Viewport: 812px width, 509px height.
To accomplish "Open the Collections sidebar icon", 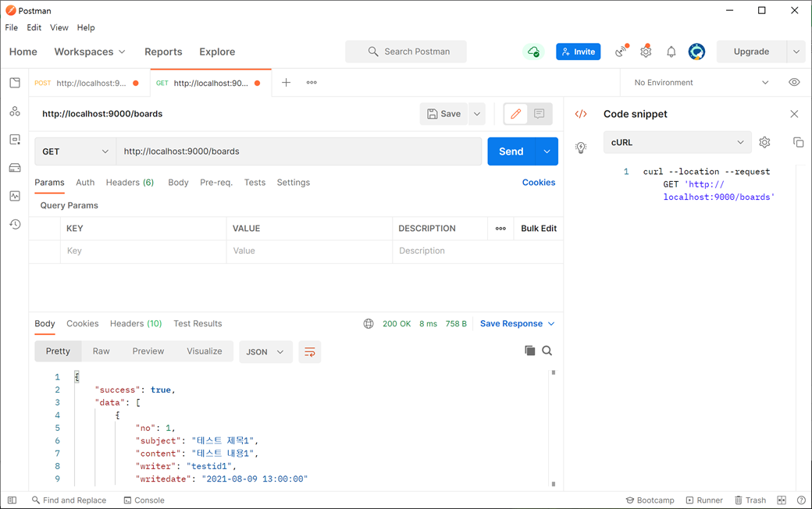I will click(x=15, y=83).
